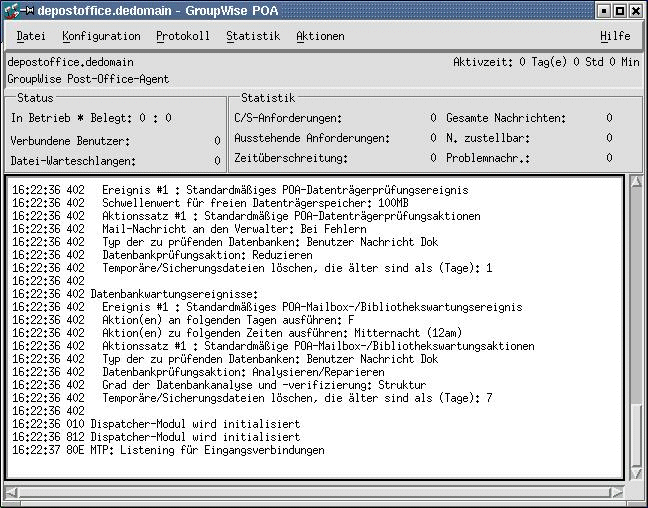Minimize the GroupWise POA window
648x508 pixels.
click(604, 11)
